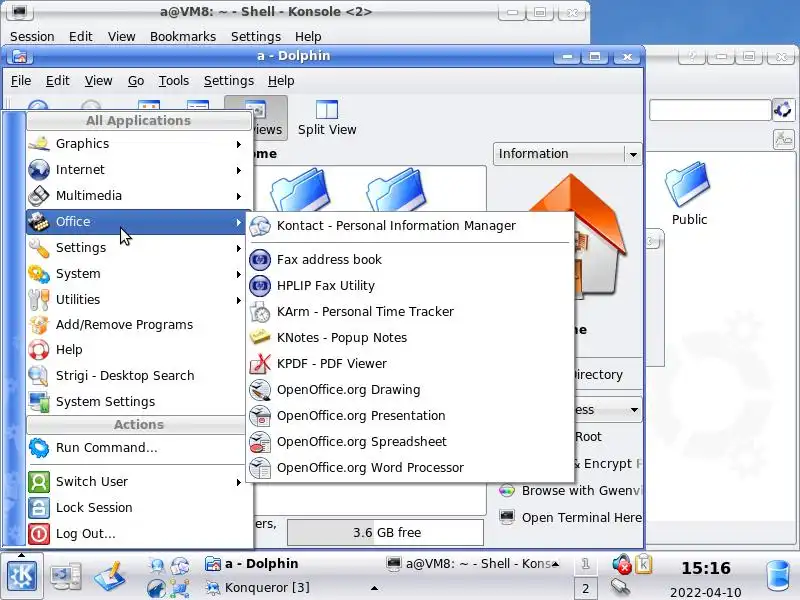Click the show desktop computer icon in panel
The height and width of the screenshot is (600, 800).
pyautogui.click(x=66, y=576)
